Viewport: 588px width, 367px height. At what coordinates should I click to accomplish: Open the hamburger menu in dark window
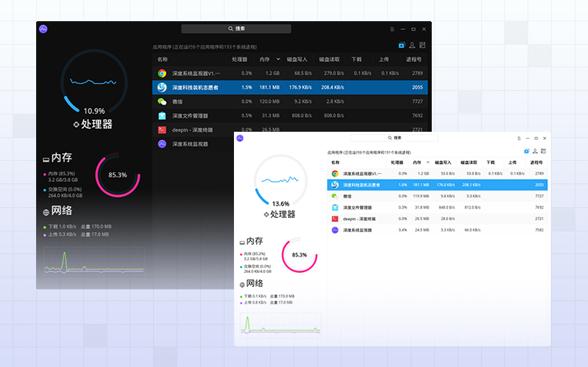pos(393,29)
